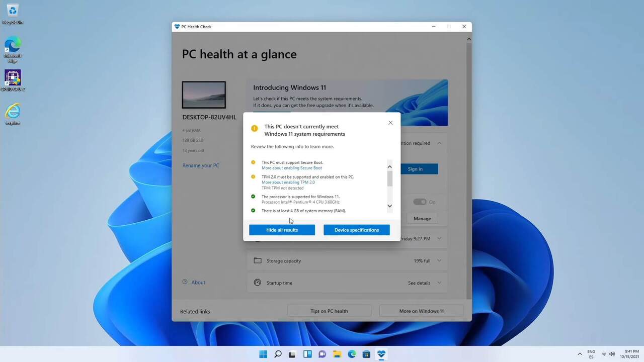Click the green check beside system memory
This screenshot has height=362, width=644.
253,211
